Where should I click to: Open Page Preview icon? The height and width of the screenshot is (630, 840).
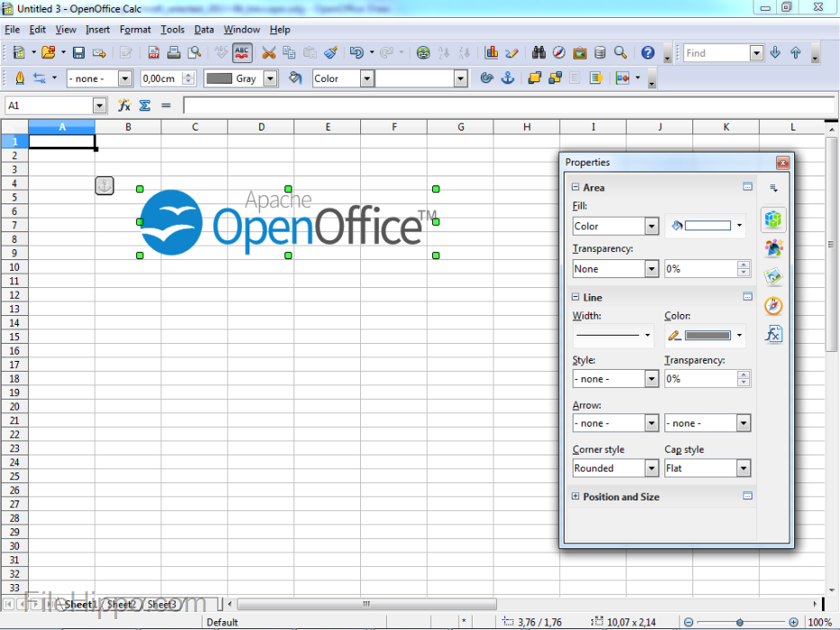point(194,52)
